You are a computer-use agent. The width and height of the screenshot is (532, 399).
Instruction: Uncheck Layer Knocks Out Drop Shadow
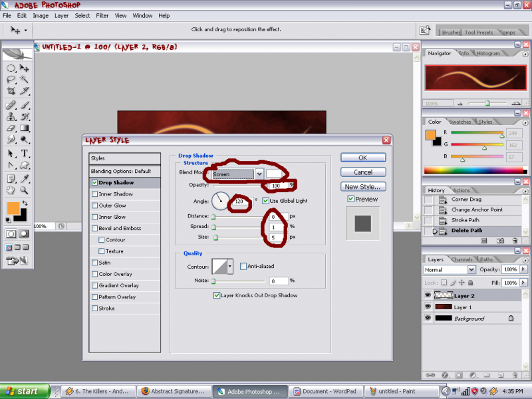(217, 295)
